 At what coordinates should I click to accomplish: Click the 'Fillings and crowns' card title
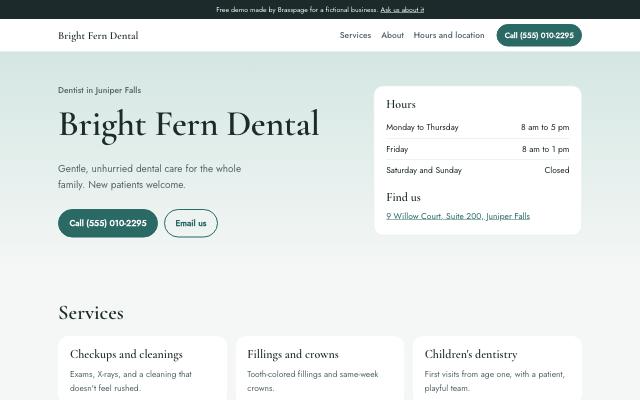pos(293,354)
